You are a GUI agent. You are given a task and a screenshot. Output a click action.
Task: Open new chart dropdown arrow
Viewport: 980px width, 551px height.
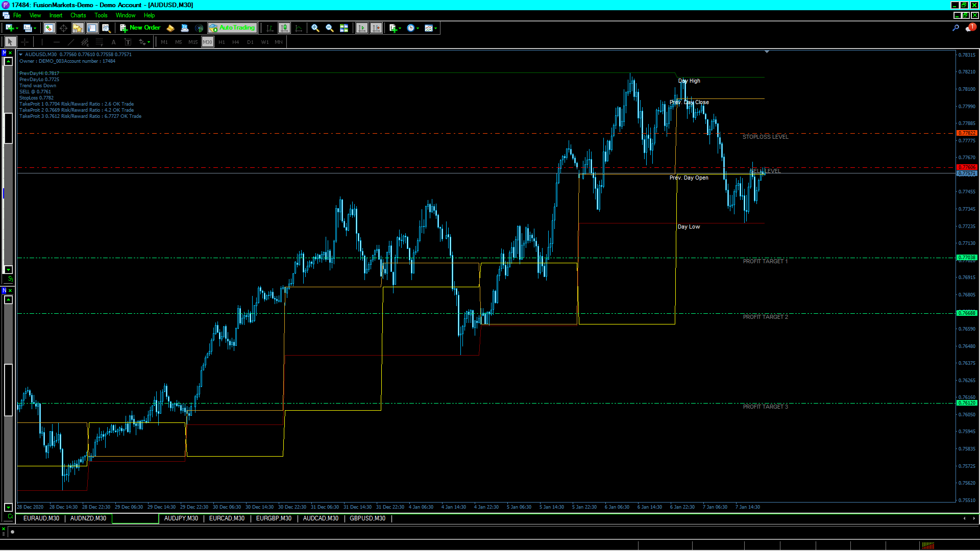point(17,29)
